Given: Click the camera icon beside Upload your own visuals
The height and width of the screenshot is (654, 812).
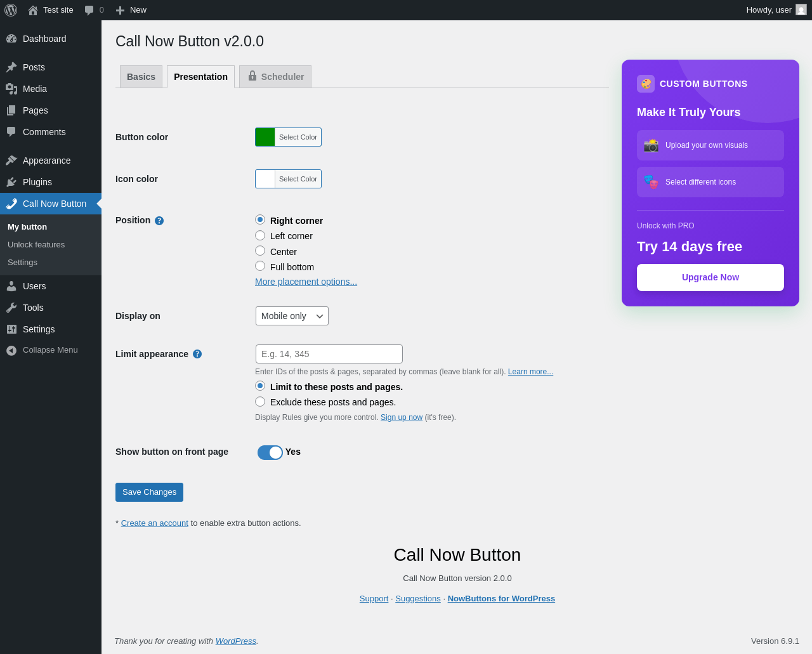Looking at the screenshot, I should [651, 145].
